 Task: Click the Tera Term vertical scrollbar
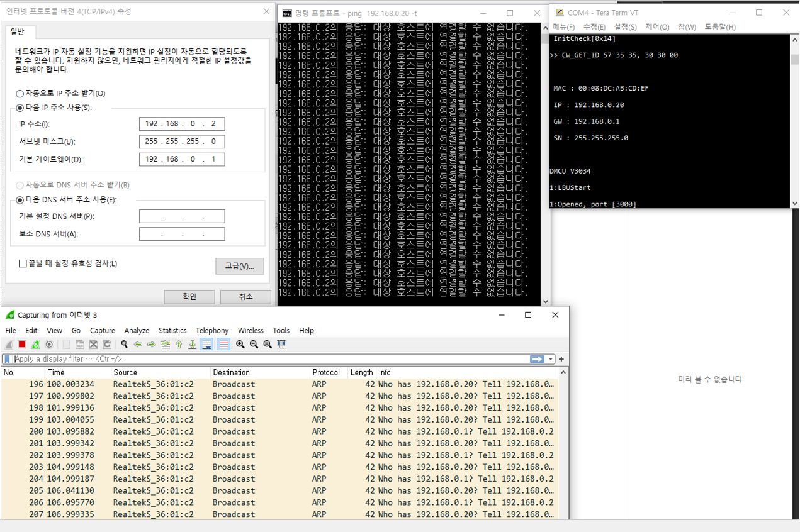pyautogui.click(x=794, y=121)
